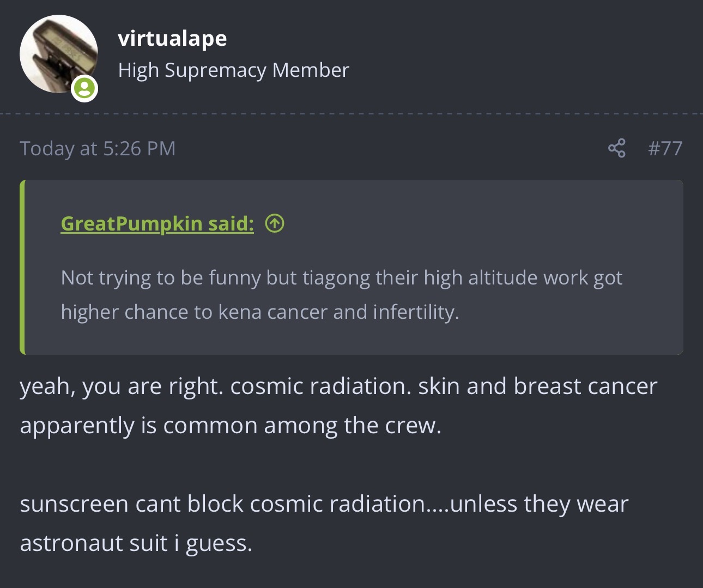Click the dashed separator below the user header

351,114
